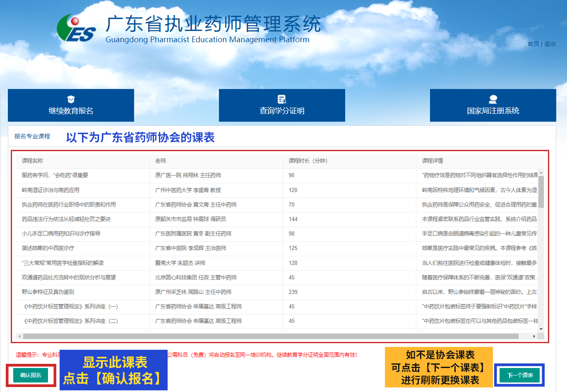The image size is (567, 392).
Task: Select 《中药饮片标签管理规定》系列讲座（二）
Action: coord(70,321)
